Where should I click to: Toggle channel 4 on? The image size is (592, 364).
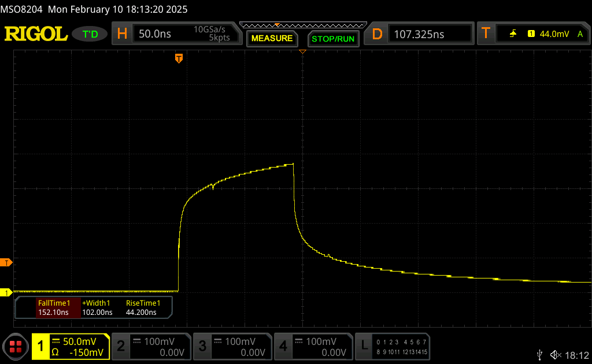pyautogui.click(x=313, y=347)
